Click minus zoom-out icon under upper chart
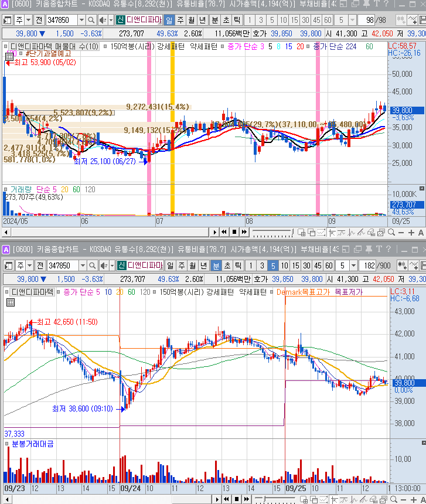This screenshot has width=426, height=504. point(401,233)
